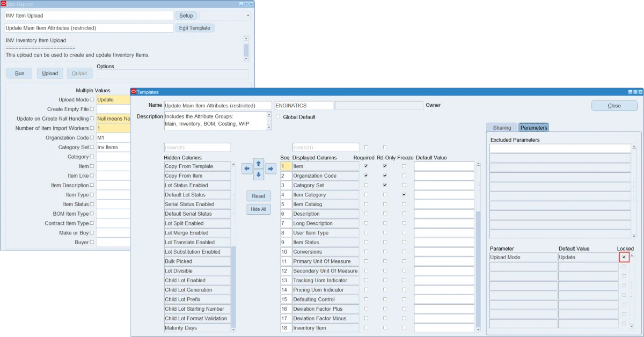
Task: Click scroll-down arrow of Excluded Parameters list
Action: click(x=634, y=236)
